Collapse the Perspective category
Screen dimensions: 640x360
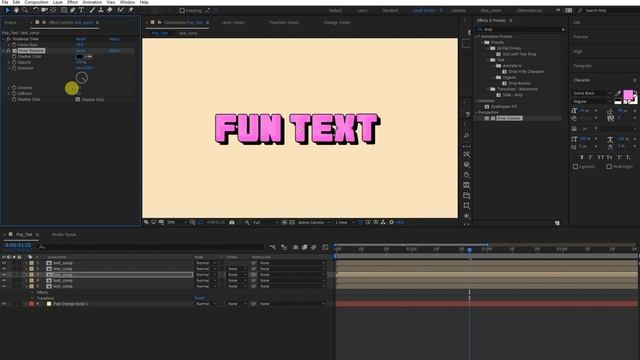pos(477,112)
